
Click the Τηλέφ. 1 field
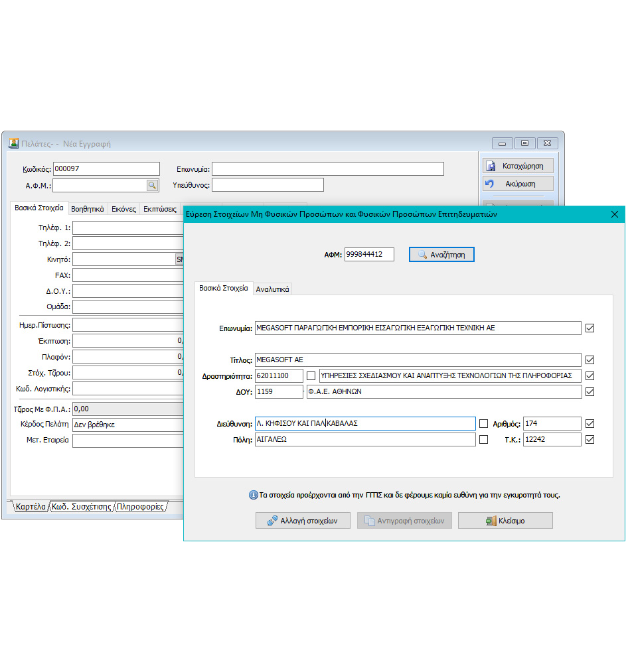pyautogui.click(x=128, y=228)
